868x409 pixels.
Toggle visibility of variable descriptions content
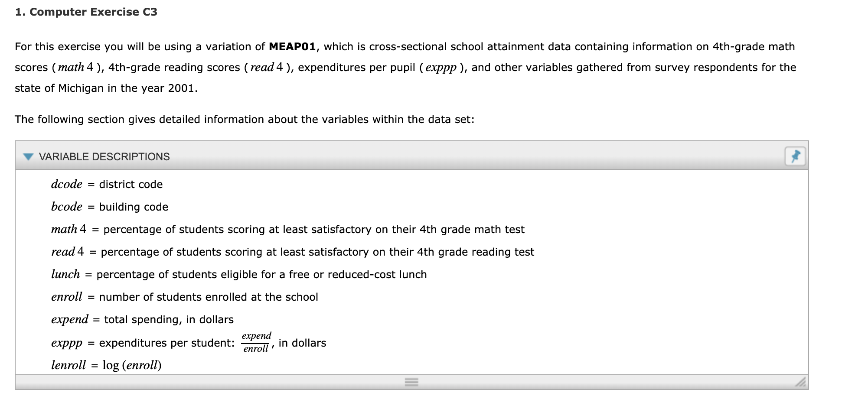[x=28, y=157]
